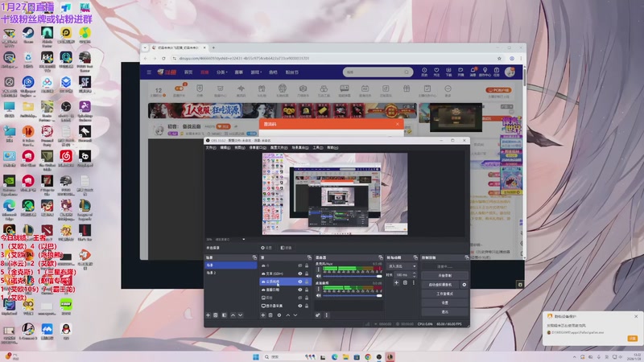Click 开始录制 button in OBS controls
Viewport: 644px width, 362px height.
pos(445,275)
